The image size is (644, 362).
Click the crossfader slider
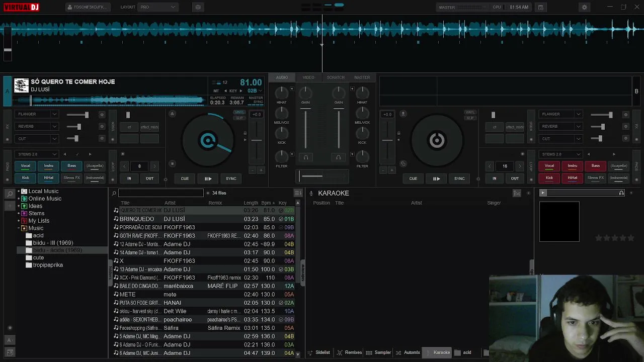pyautogui.click(x=323, y=176)
